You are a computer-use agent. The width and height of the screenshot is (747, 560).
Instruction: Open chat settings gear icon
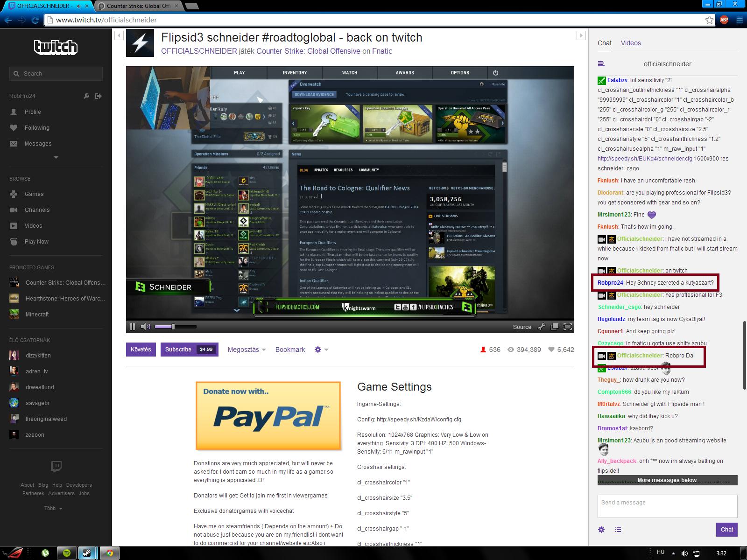601,530
